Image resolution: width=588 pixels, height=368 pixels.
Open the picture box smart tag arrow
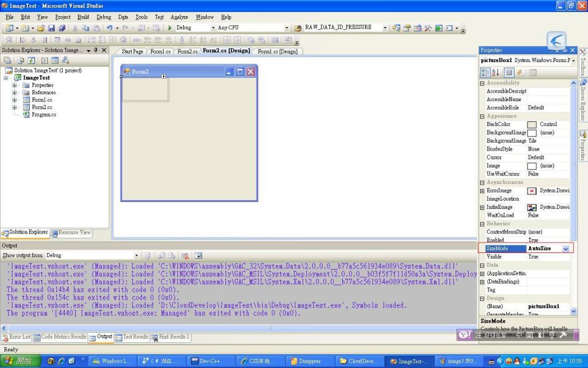164,76
